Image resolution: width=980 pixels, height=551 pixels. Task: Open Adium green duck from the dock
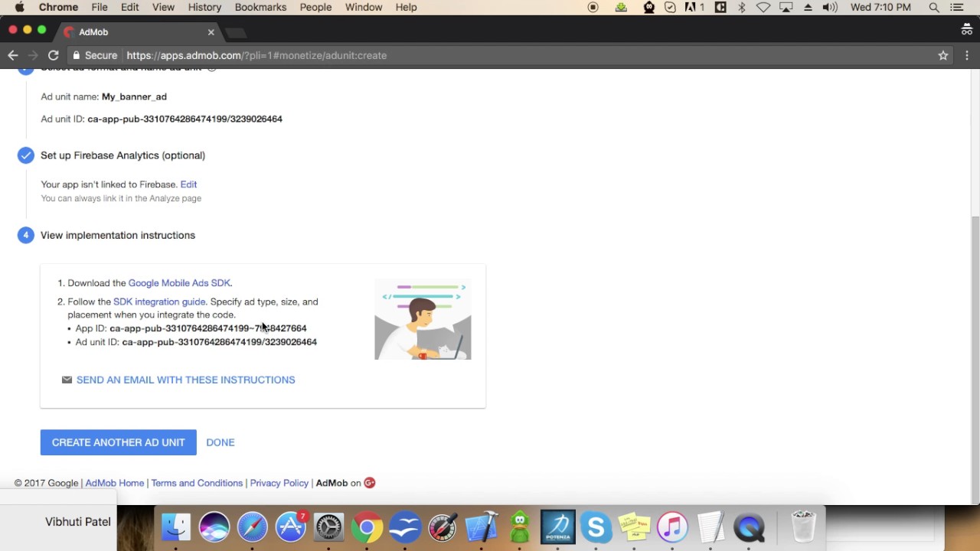520,527
